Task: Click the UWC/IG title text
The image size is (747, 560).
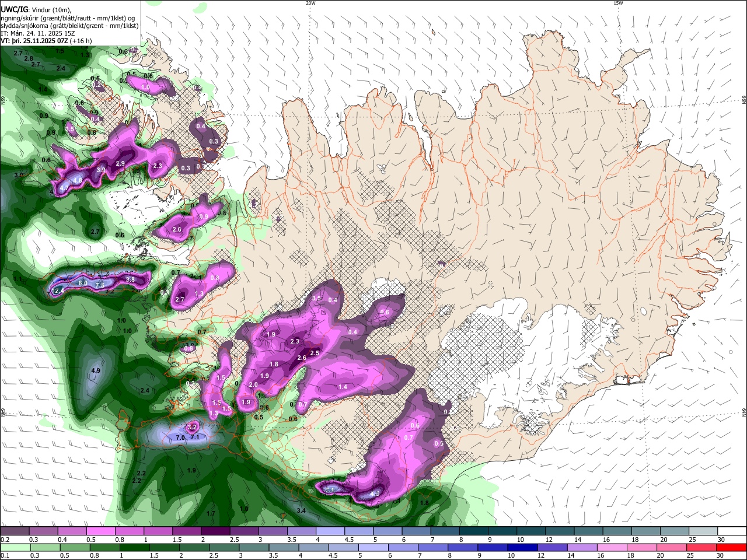Action: click(x=14, y=9)
